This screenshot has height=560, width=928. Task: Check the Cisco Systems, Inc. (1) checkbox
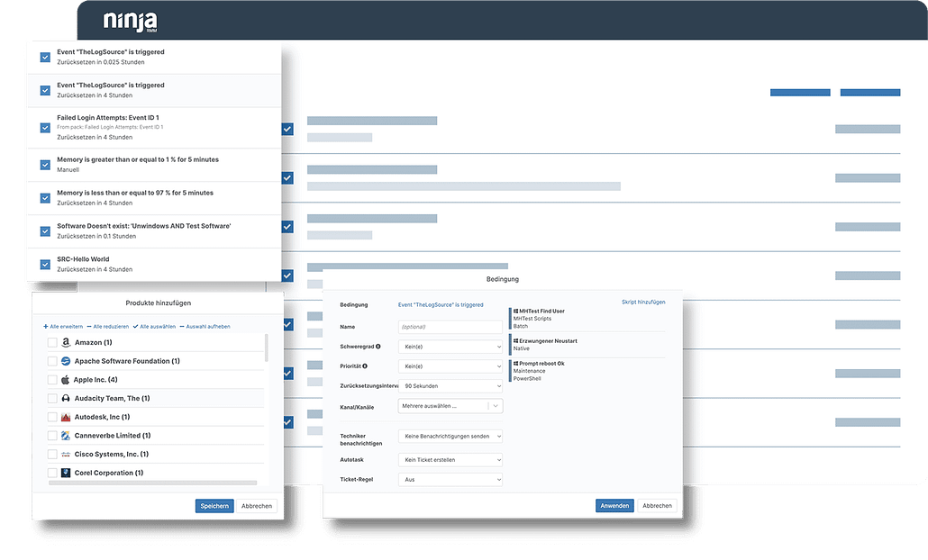coord(52,454)
